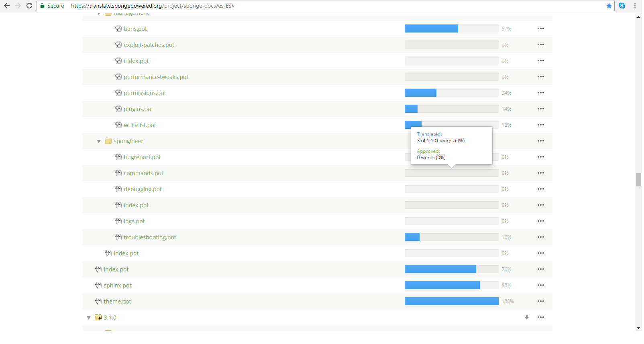Open the sphinx.pot file link
Screen dimensions: 644x344
[x=118, y=285]
